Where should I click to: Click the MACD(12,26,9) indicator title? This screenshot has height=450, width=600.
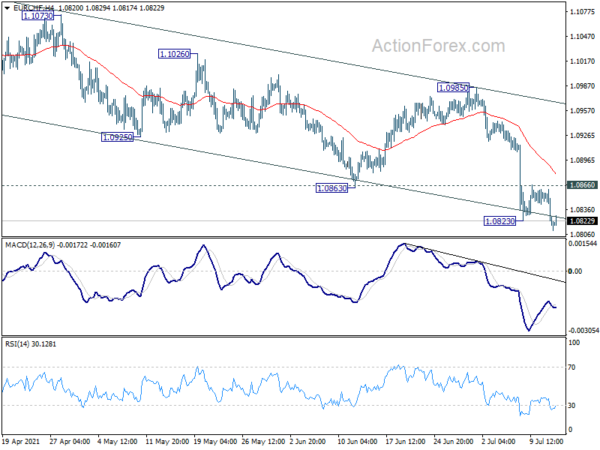click(63, 245)
